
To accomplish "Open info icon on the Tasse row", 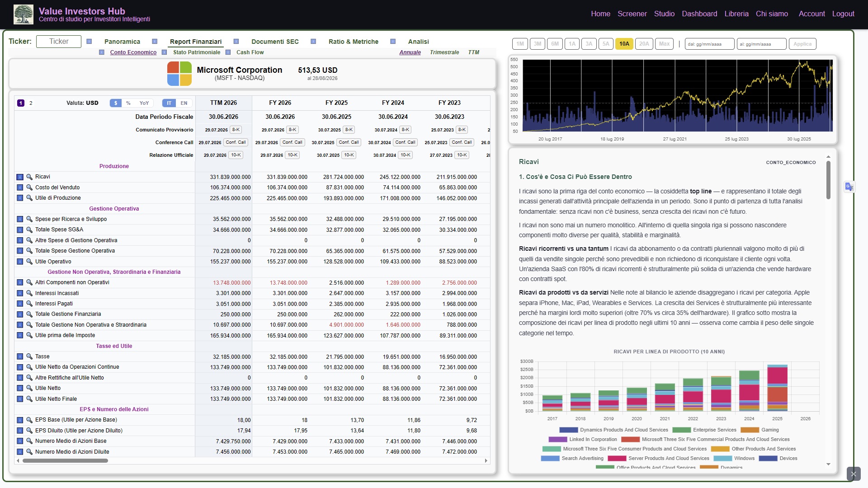I will click(x=20, y=357).
